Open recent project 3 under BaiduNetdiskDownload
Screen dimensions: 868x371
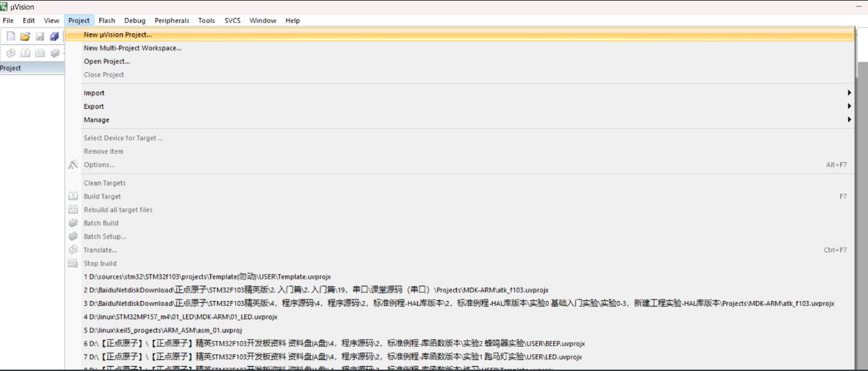[x=460, y=303]
